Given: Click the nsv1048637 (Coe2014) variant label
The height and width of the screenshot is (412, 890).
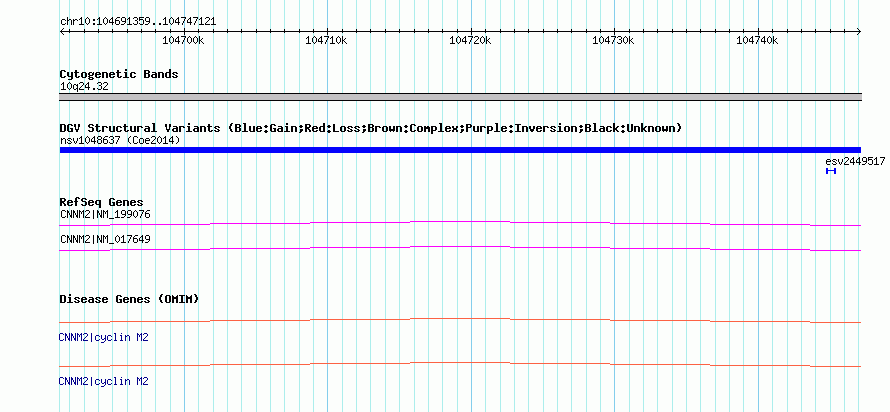Looking at the screenshot, I should point(120,140).
